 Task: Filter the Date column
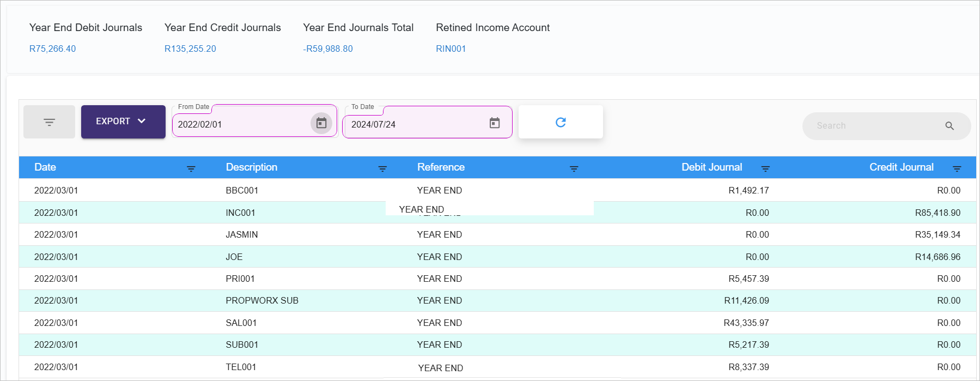[x=191, y=168]
